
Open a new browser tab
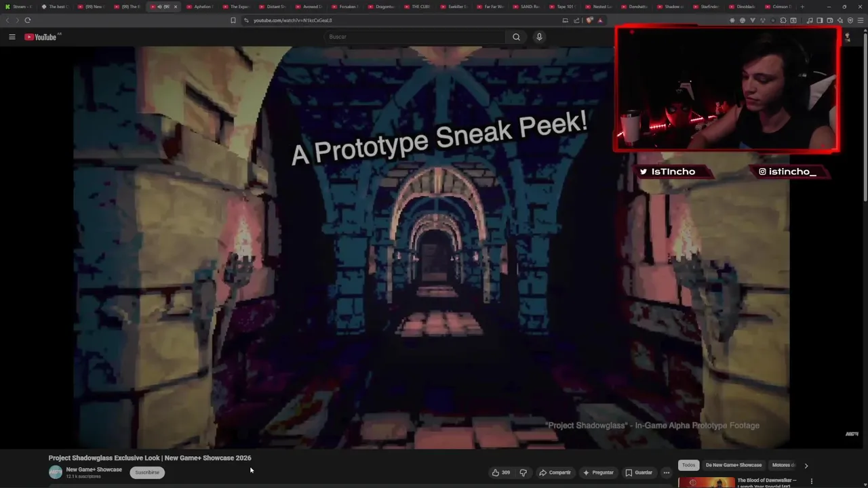[802, 7]
